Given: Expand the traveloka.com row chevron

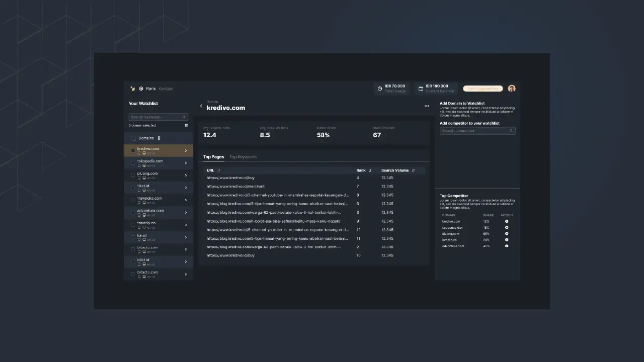Looking at the screenshot, I should (186, 200).
